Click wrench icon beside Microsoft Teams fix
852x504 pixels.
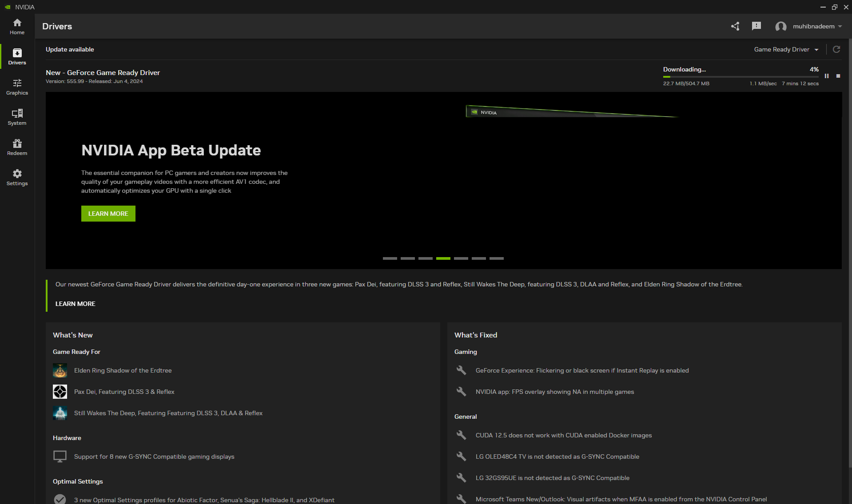click(x=462, y=499)
